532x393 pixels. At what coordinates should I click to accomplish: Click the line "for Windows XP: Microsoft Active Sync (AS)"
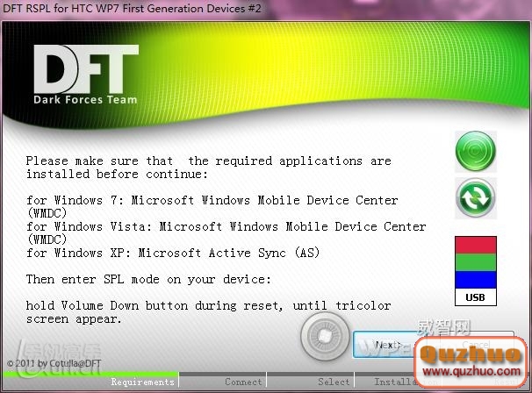173,253
